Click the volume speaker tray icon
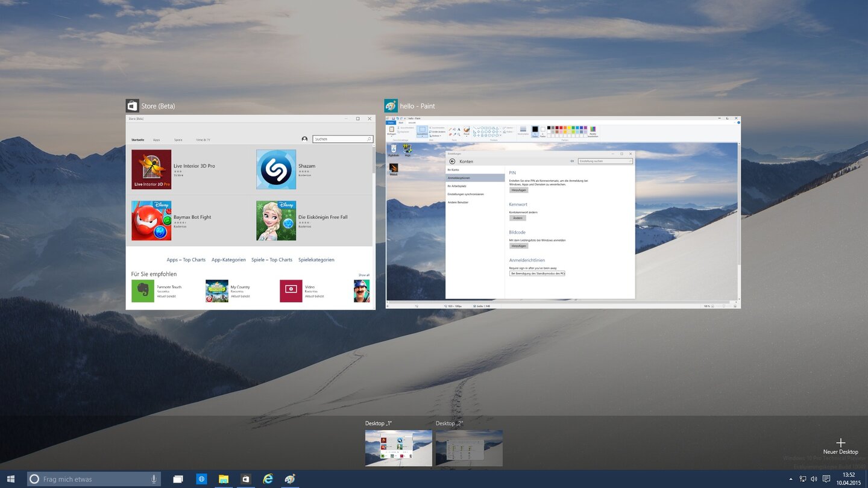The height and width of the screenshot is (488, 868). (814, 479)
